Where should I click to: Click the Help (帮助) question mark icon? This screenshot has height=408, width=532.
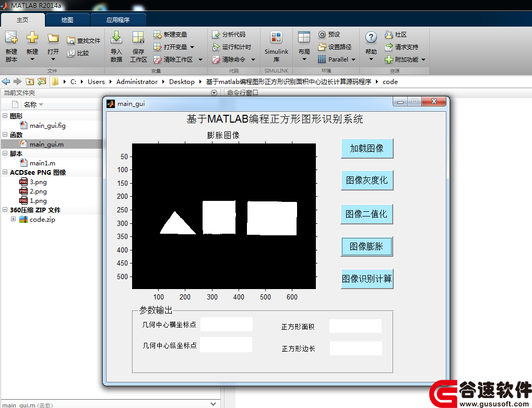pos(371,37)
